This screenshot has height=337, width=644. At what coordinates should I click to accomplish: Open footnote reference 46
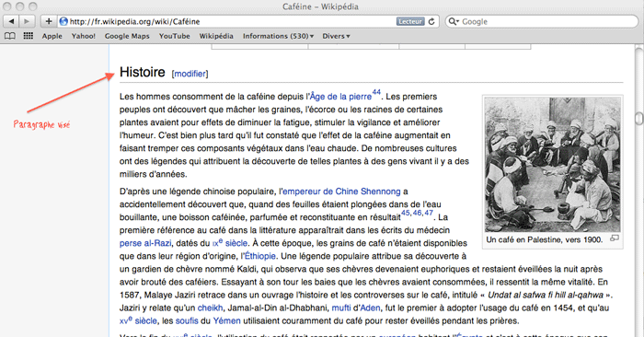[417, 213]
